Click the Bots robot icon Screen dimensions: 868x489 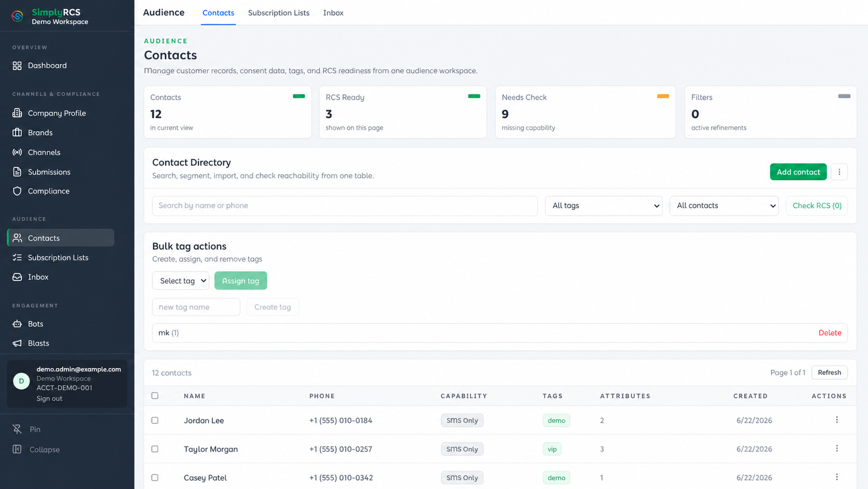17,324
